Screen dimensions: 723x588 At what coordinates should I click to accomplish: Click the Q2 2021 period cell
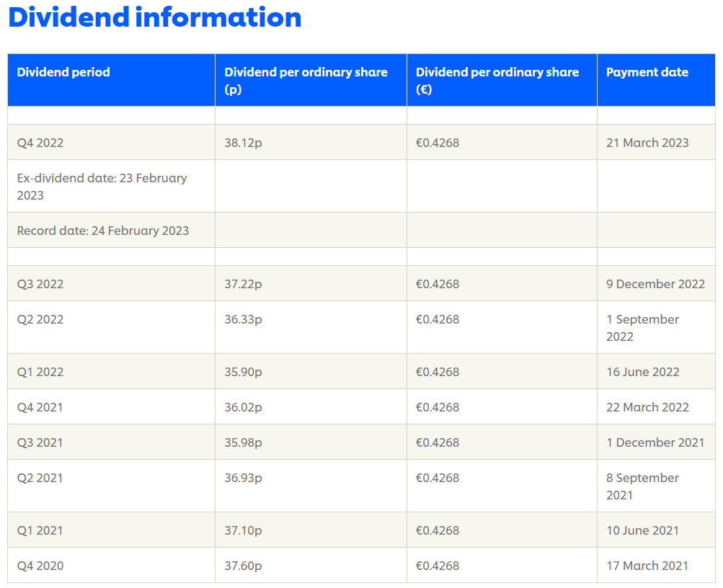[40, 478]
